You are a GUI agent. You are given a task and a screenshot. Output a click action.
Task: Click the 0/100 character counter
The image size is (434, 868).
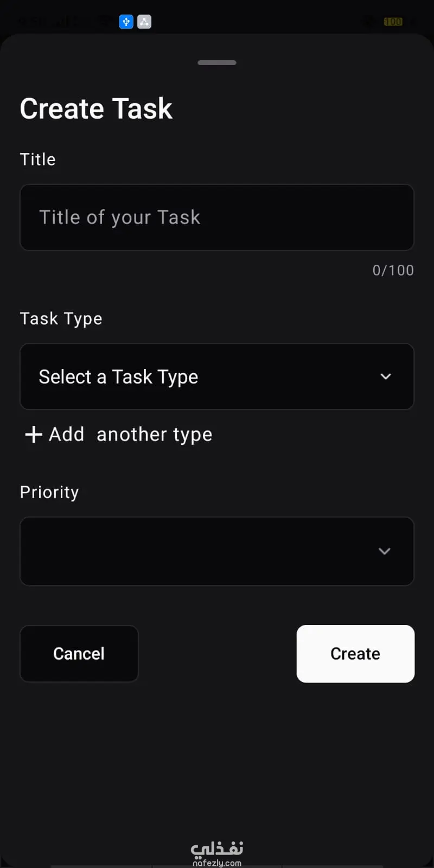[393, 270]
